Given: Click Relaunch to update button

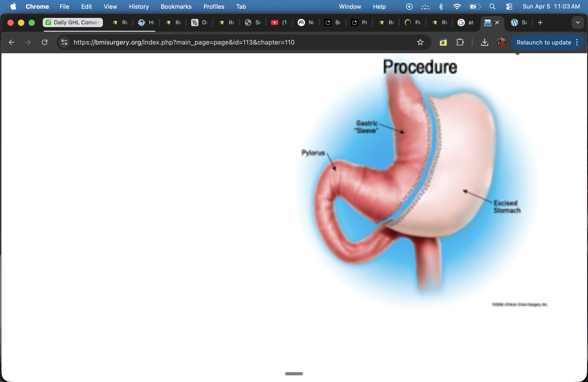Looking at the screenshot, I should tap(543, 42).
